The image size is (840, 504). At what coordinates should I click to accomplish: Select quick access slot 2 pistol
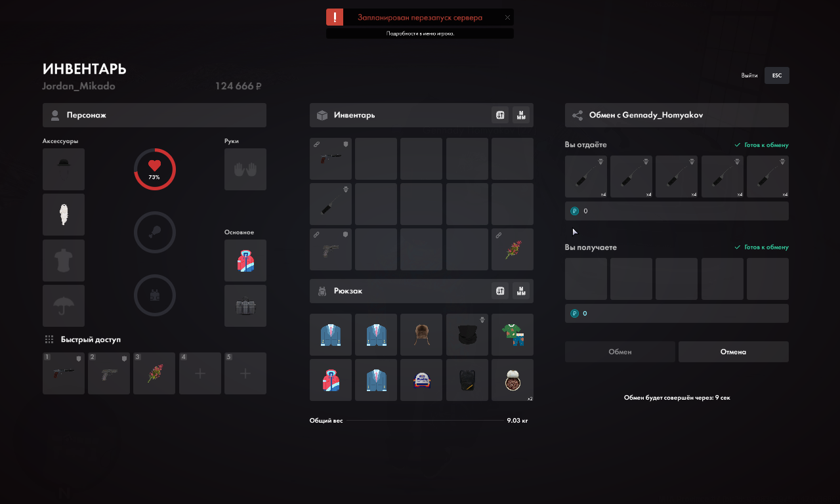coord(109,373)
